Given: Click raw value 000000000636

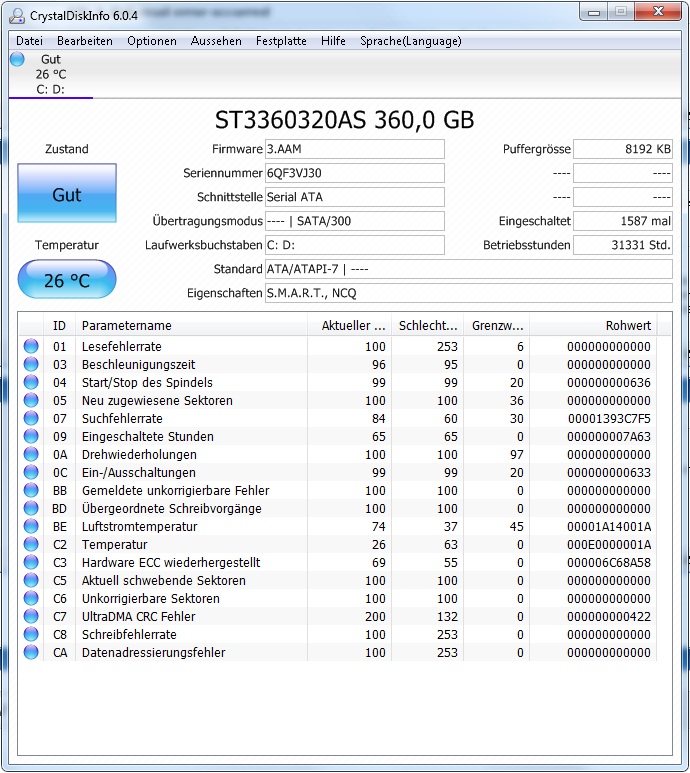Looking at the screenshot, I should coord(609,383).
